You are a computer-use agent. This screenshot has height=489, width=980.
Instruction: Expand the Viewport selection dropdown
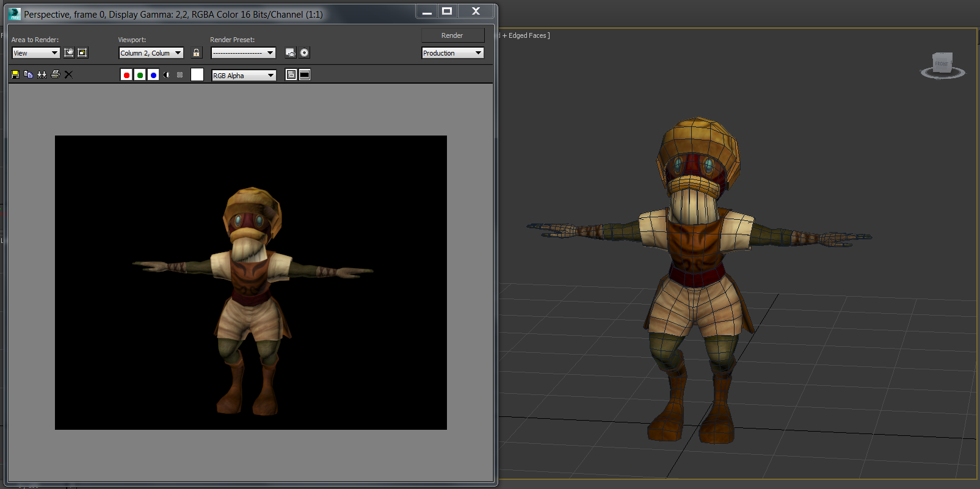151,53
